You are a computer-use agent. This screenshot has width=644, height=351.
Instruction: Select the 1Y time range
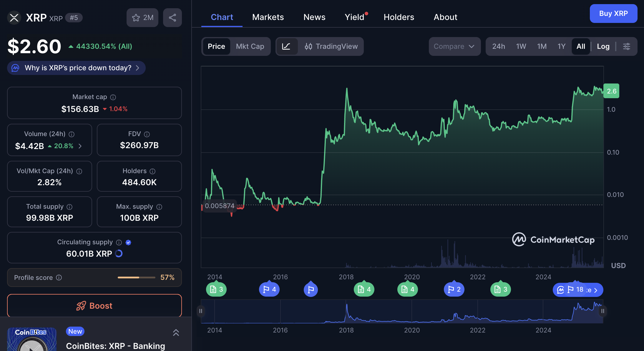561,46
